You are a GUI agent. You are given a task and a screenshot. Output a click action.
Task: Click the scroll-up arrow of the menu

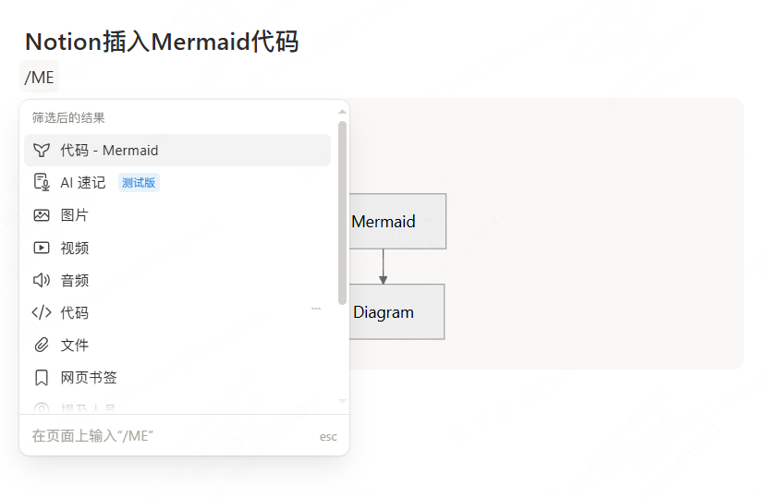[x=342, y=112]
